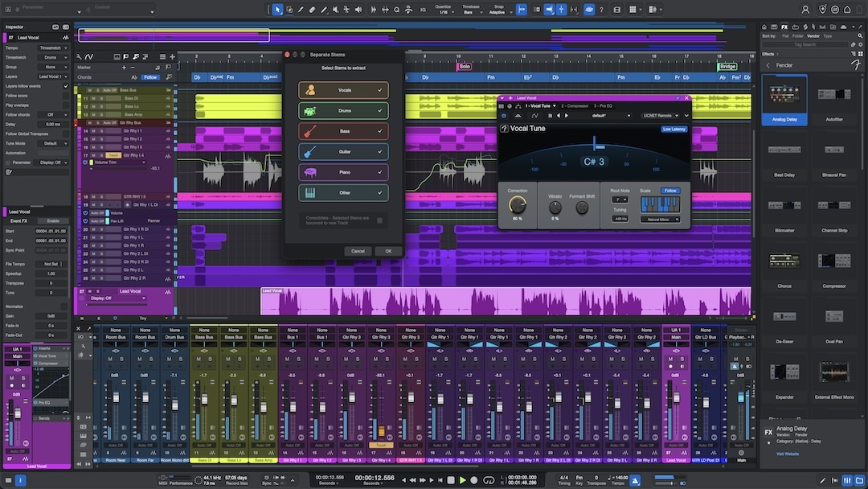Toggle the Autoscroll arrow button in the toolbar

(549, 10)
